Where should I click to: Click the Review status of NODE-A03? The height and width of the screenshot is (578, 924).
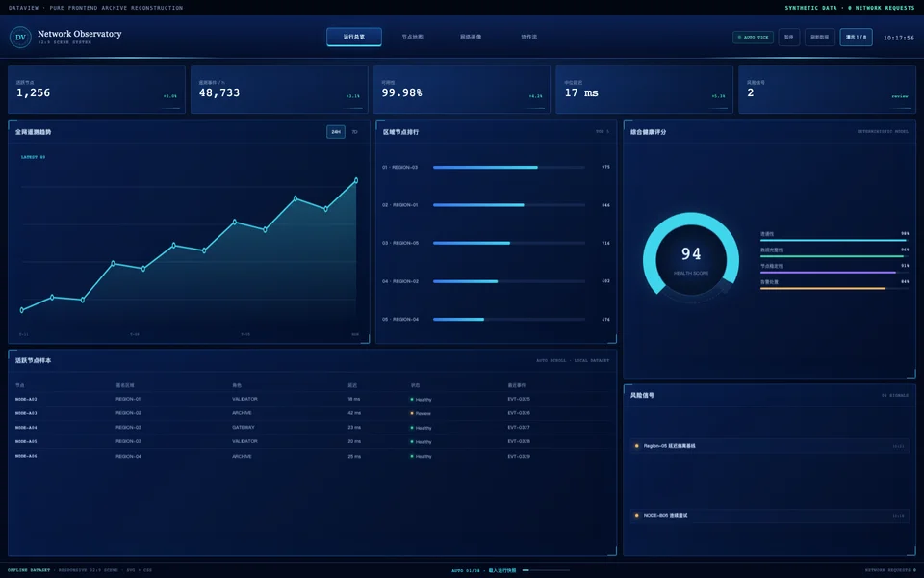421,413
